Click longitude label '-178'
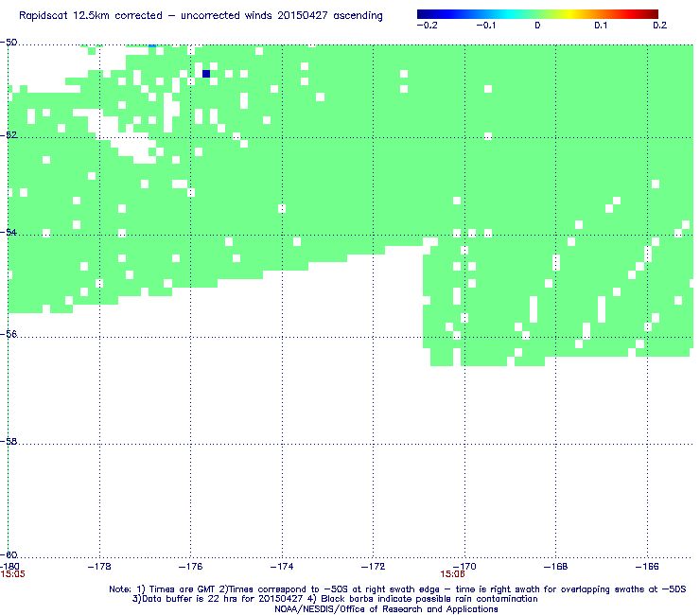The image size is (700, 615). (99, 567)
